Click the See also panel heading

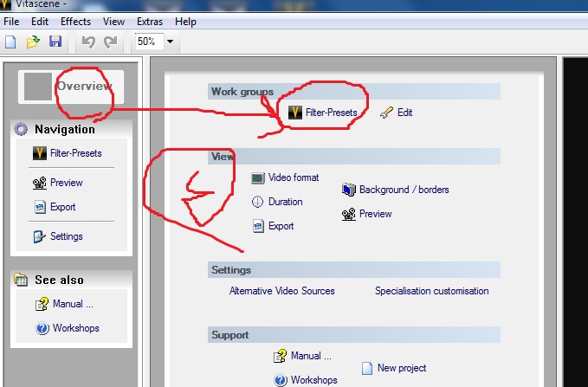point(59,280)
